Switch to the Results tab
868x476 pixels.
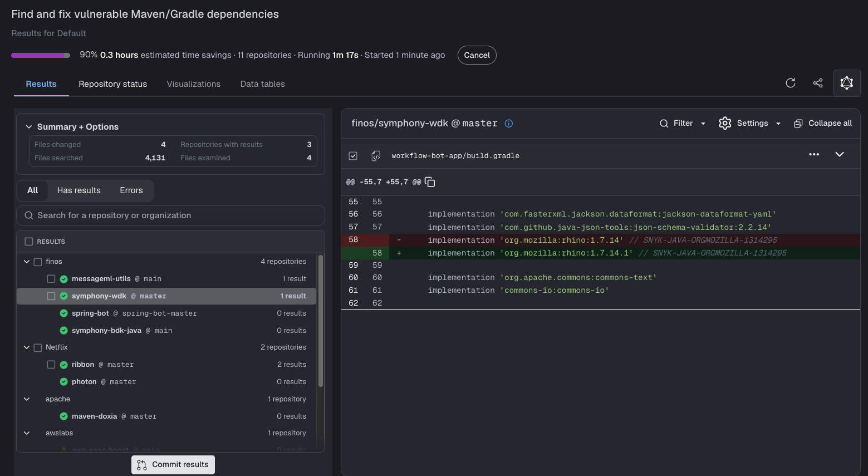pos(41,84)
